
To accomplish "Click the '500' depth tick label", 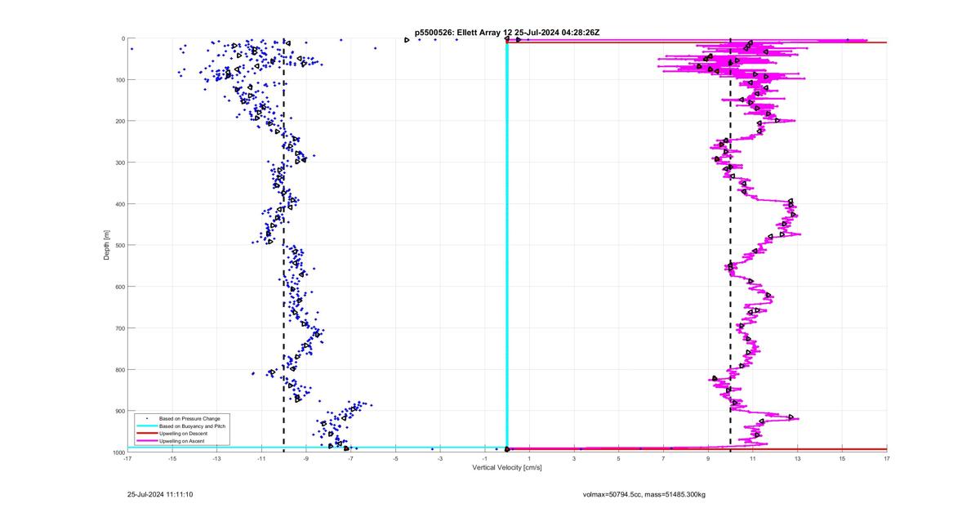I will pos(119,245).
